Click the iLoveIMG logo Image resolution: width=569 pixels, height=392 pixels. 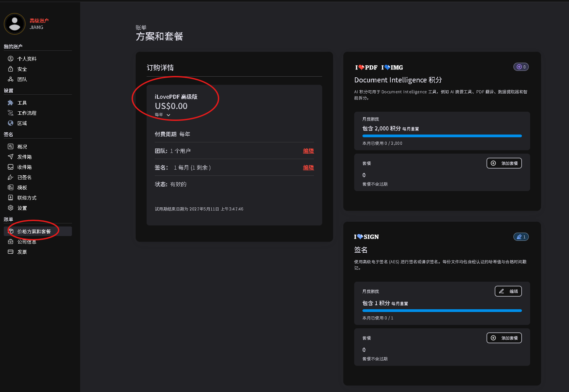[392, 67]
